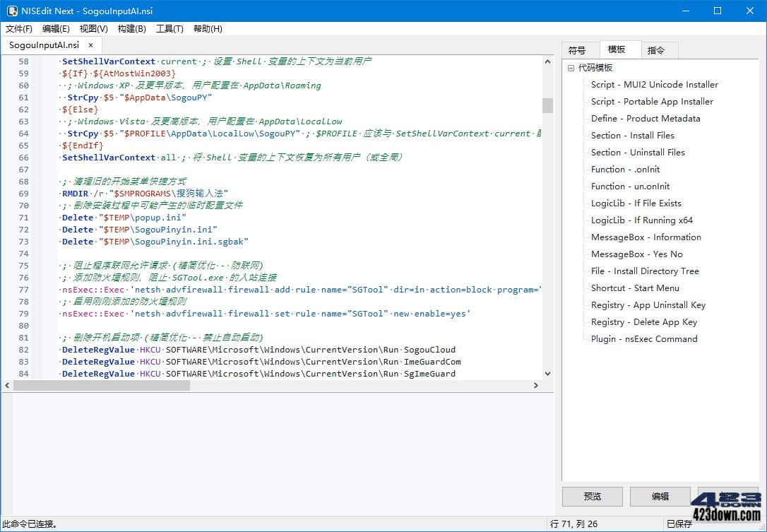
Task: Select MessageBox - Yes No template
Action: pos(636,254)
